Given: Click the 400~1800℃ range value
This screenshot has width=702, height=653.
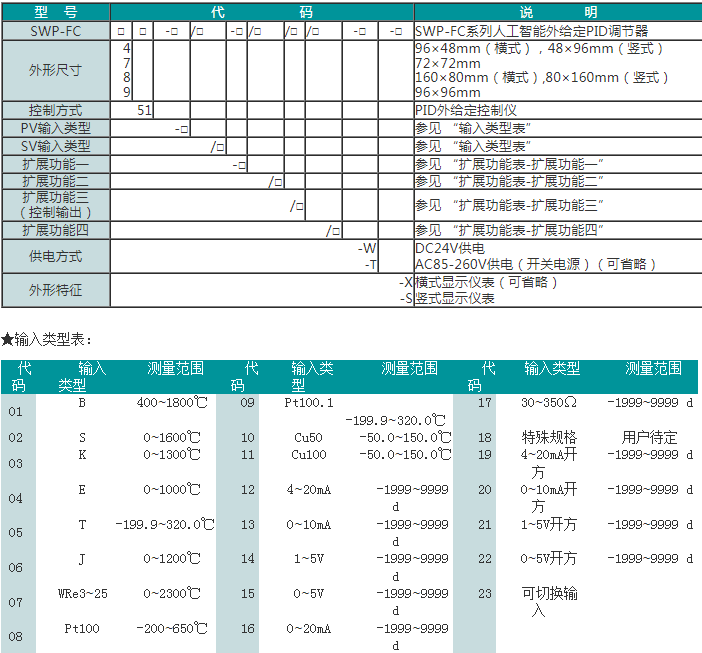Looking at the screenshot, I should 172,403.
